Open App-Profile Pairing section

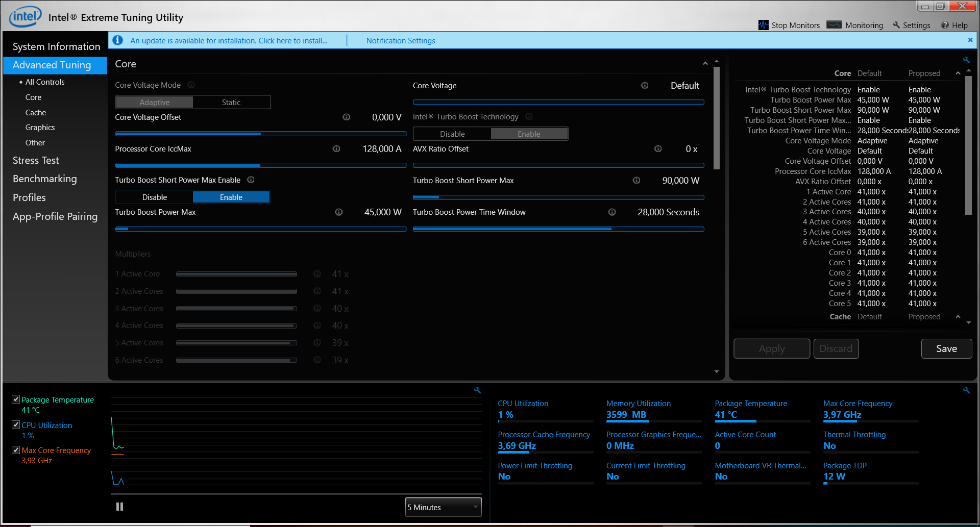pos(55,216)
